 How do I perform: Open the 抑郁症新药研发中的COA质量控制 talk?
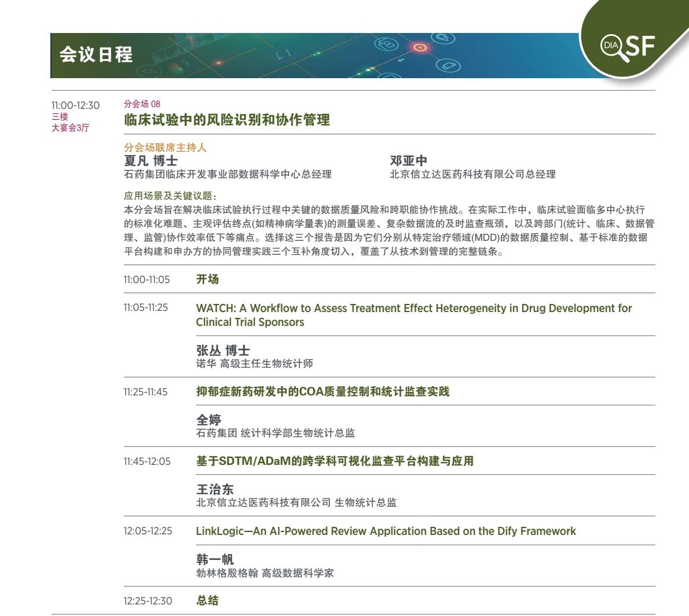(x=322, y=392)
